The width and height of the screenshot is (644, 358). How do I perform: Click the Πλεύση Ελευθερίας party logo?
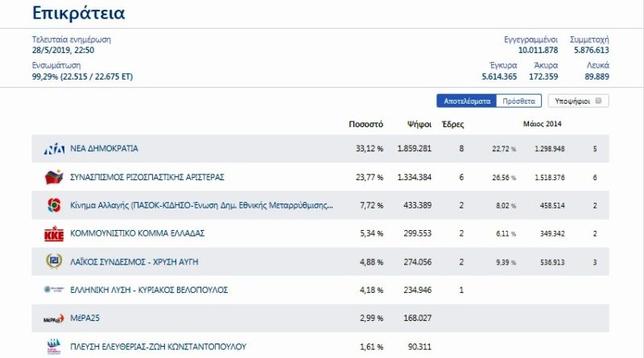(53, 347)
